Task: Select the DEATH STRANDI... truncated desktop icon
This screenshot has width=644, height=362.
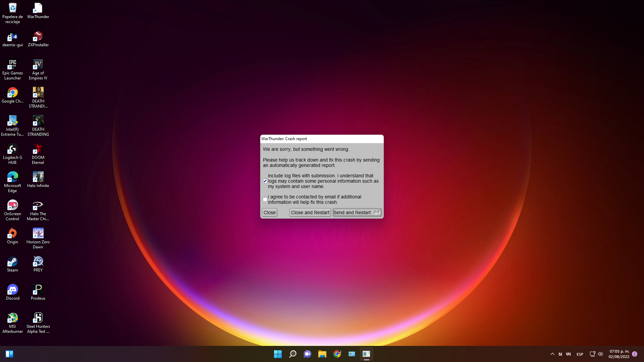Action: click(x=38, y=98)
